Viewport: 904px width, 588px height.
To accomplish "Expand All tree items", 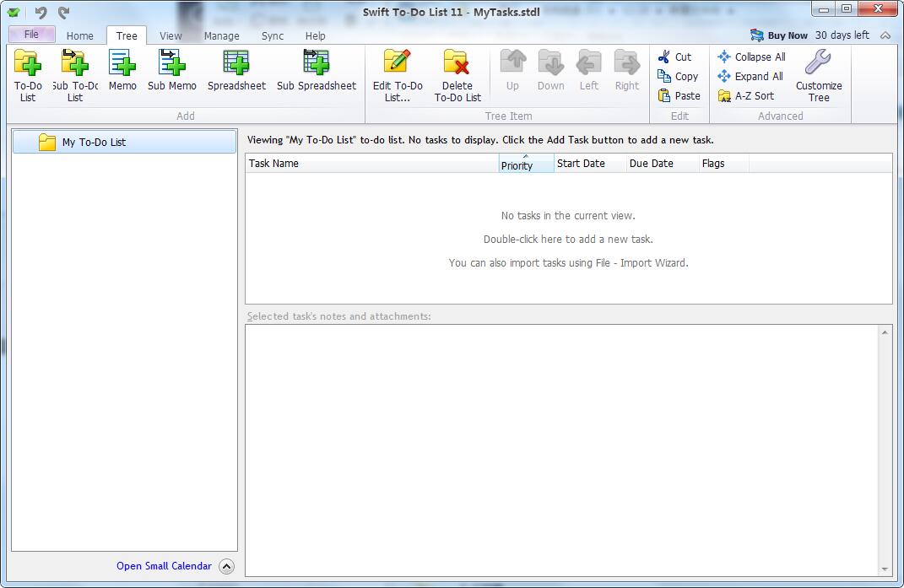I will click(750, 76).
